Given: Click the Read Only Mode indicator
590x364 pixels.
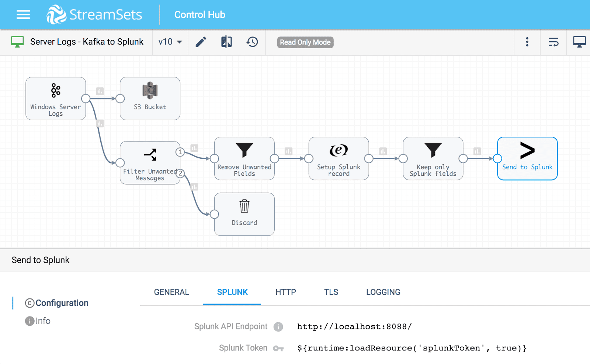Looking at the screenshot, I should pos(305,42).
